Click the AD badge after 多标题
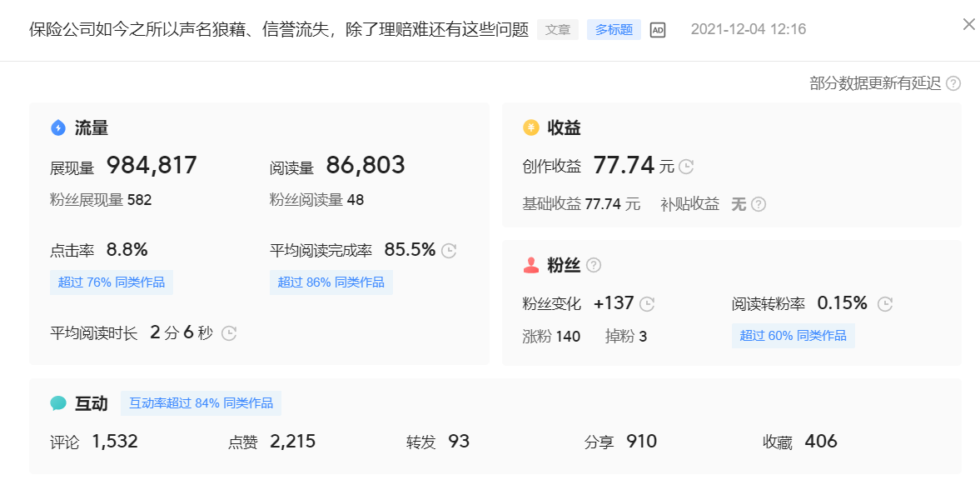This screenshot has height=495, width=980. coord(657,29)
